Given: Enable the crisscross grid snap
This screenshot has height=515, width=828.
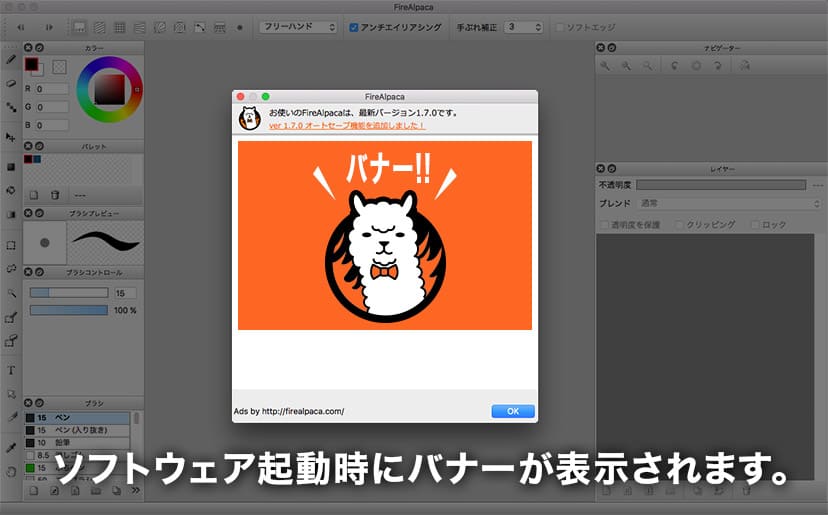Looking at the screenshot, I should (120, 27).
